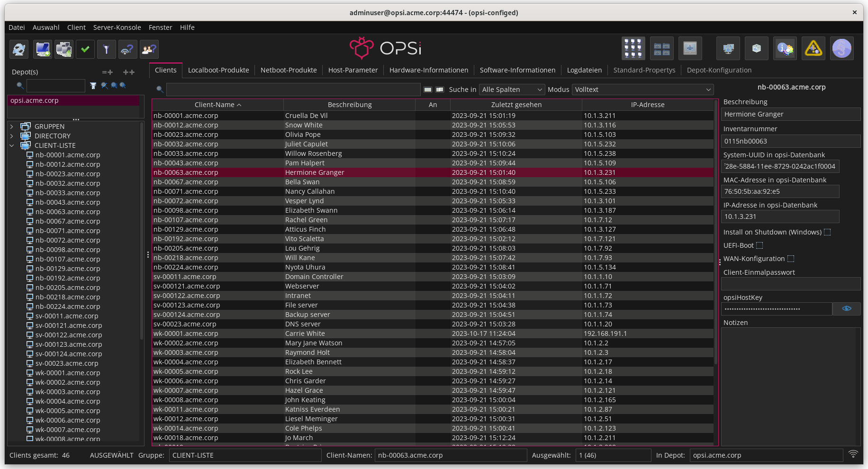Viewport: 868px width, 469px height.
Task: Enable Install on Shutdown (Windows) checkbox
Action: (x=827, y=232)
